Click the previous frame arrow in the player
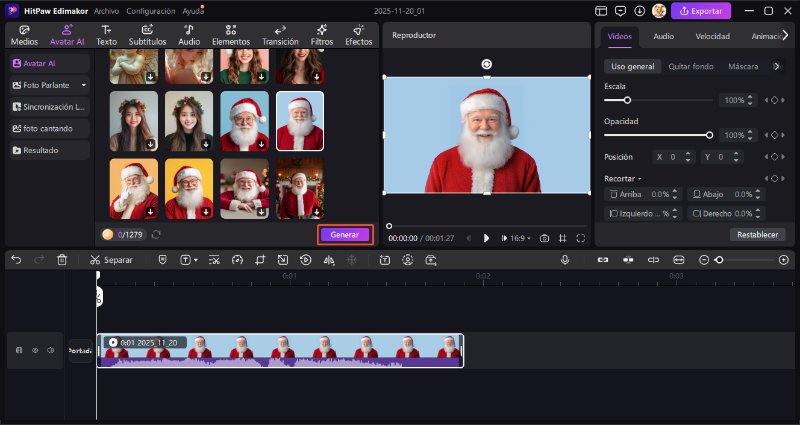The image size is (800, 425). 469,238
